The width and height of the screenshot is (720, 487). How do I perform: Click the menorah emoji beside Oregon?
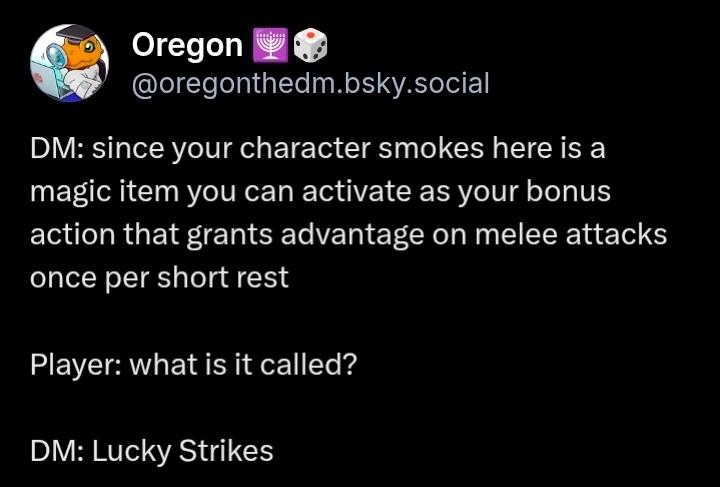pyautogui.click(x=272, y=44)
